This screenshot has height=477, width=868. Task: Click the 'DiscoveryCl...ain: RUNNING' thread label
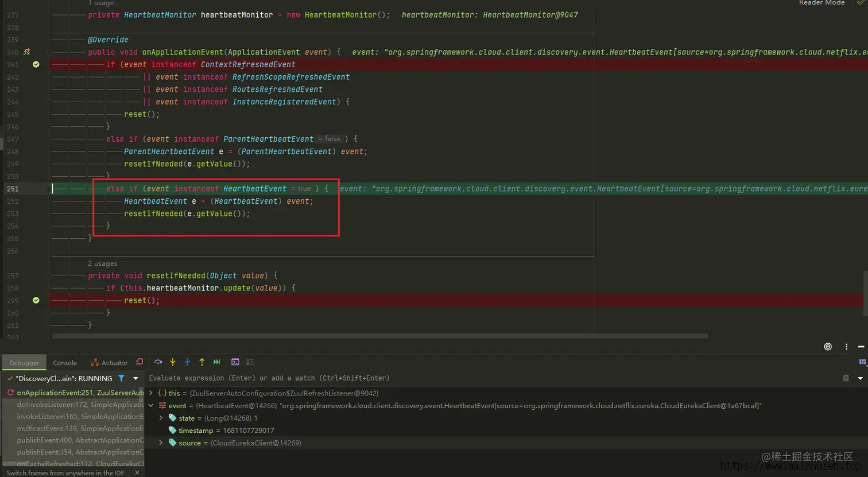64,378
